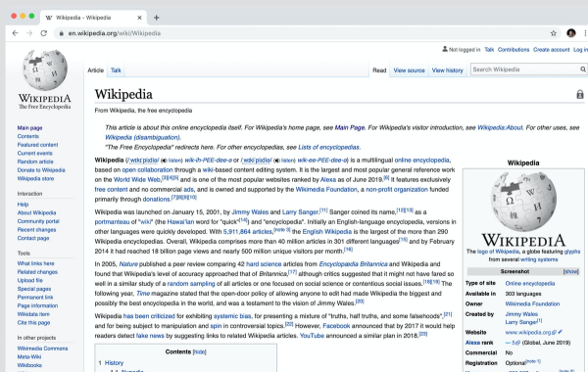Image resolution: width=588 pixels, height=372 pixels.
Task: Open About Wikipedia link
Action: click(36, 212)
